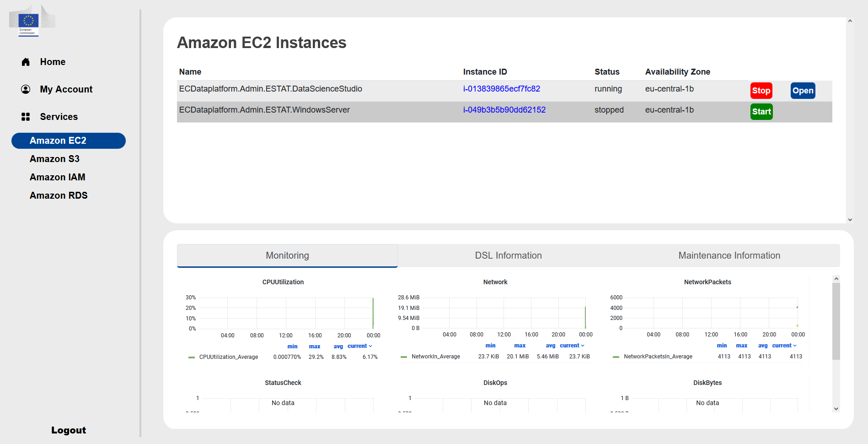Viewport: 868px width, 444px height.
Task: Click the monitoring panel scrollbar thumb
Action: click(x=836, y=321)
